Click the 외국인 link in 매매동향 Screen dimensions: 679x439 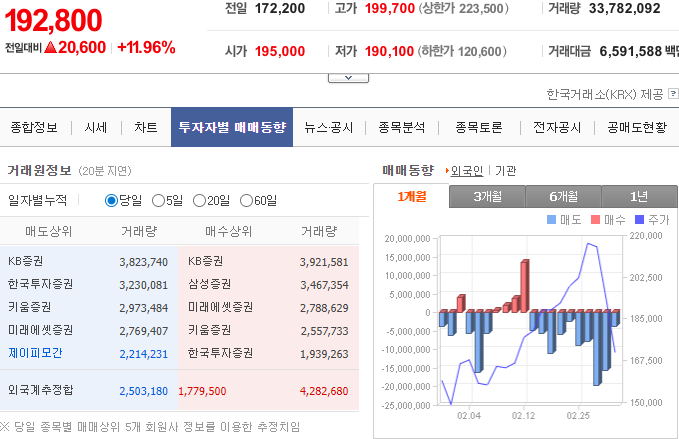tap(467, 171)
